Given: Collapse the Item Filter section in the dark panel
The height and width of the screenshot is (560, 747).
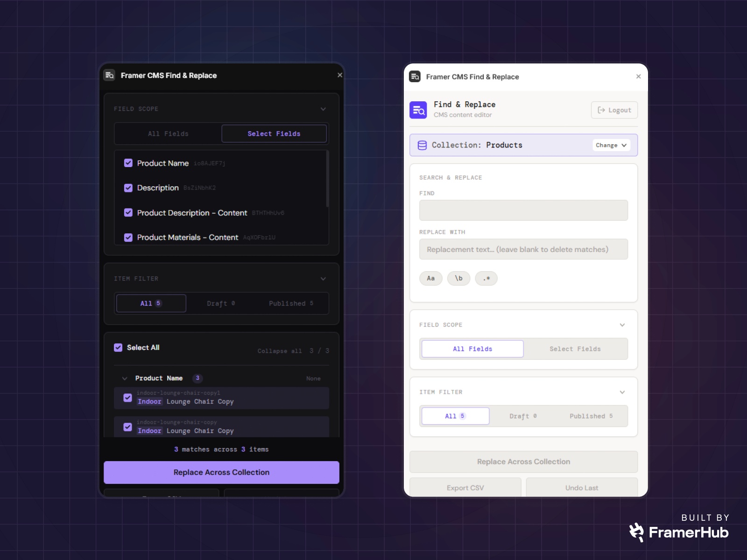Looking at the screenshot, I should coord(323,279).
